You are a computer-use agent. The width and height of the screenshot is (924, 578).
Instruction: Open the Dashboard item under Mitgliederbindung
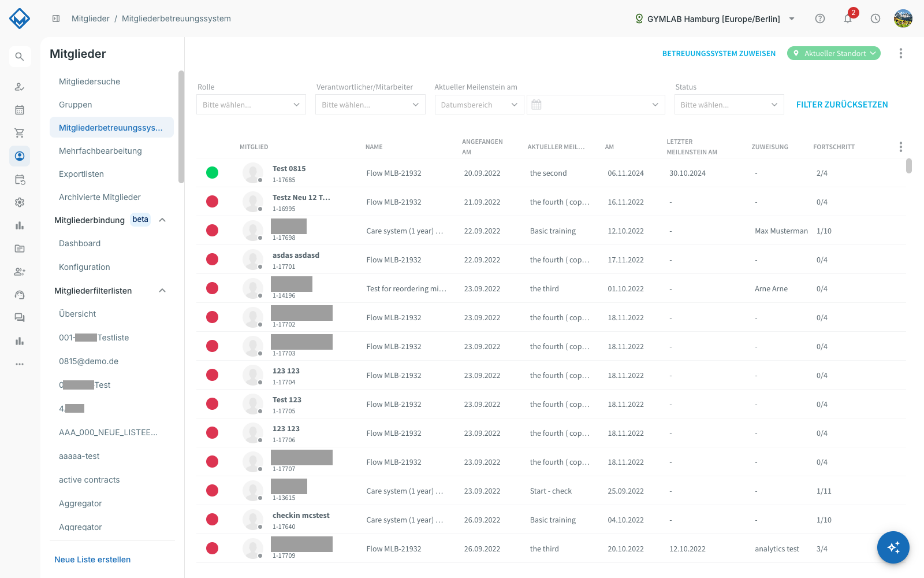tap(80, 243)
